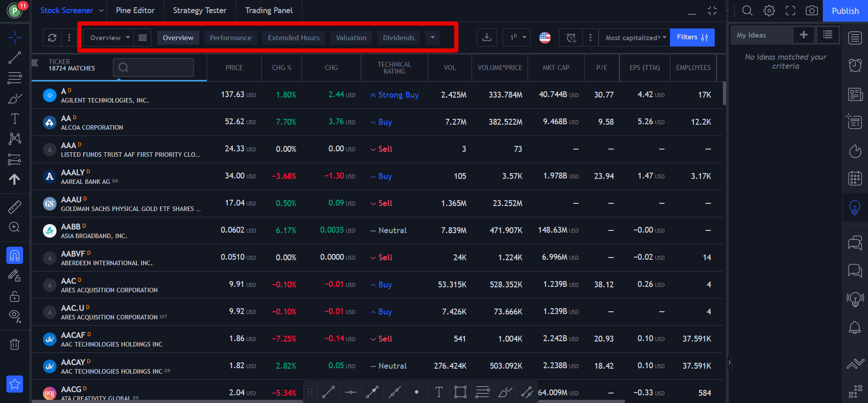This screenshot has height=403, width=868.
Task: Click the Publish button
Action: [845, 11]
